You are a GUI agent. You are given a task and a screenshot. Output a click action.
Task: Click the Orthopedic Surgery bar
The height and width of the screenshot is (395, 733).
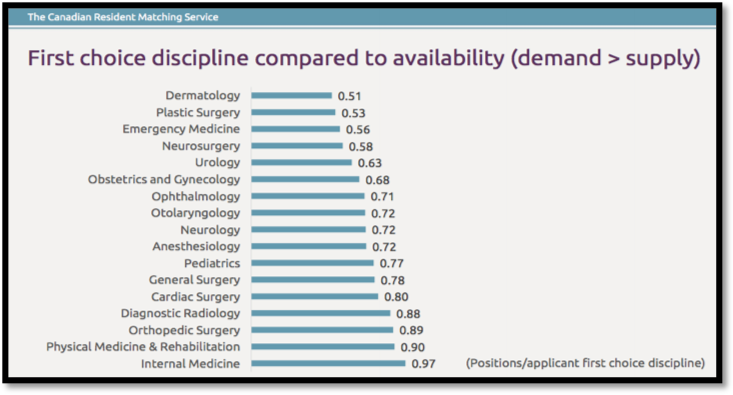coord(322,330)
